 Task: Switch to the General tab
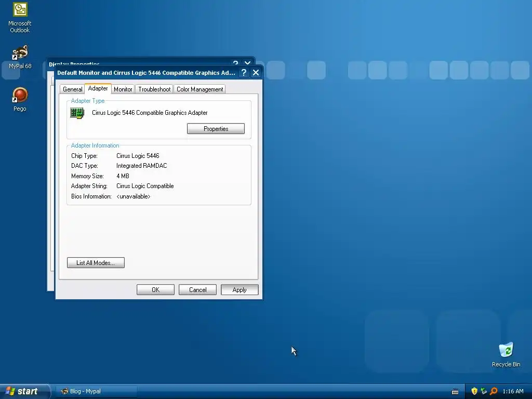pyautogui.click(x=72, y=89)
